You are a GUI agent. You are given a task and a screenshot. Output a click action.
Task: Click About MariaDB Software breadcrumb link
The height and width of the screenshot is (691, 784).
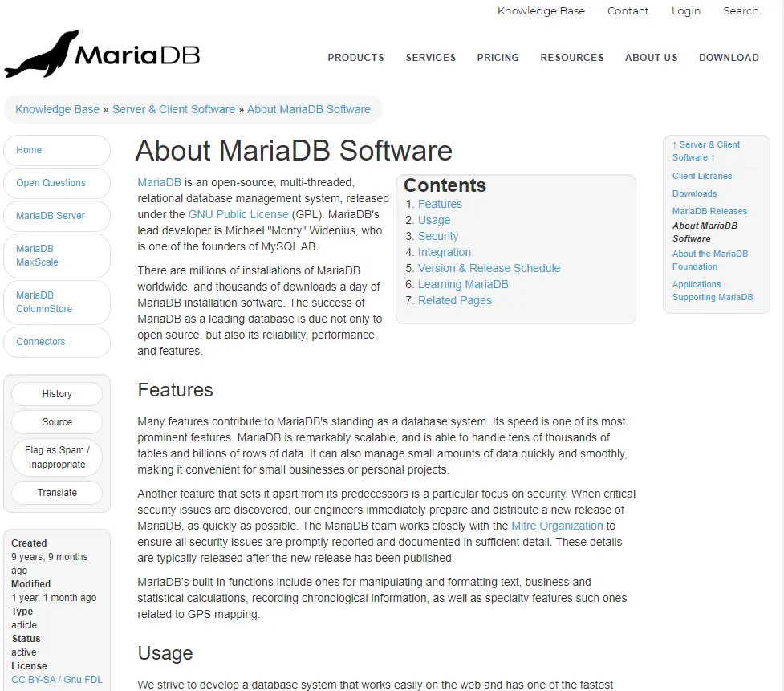tap(308, 109)
